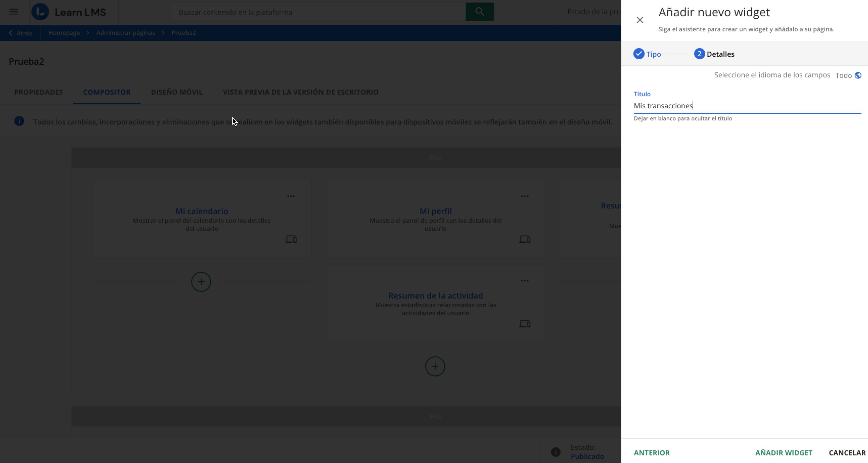Screen dimensions: 868x463
Task: Click the globe language icon
Action: tap(858, 76)
